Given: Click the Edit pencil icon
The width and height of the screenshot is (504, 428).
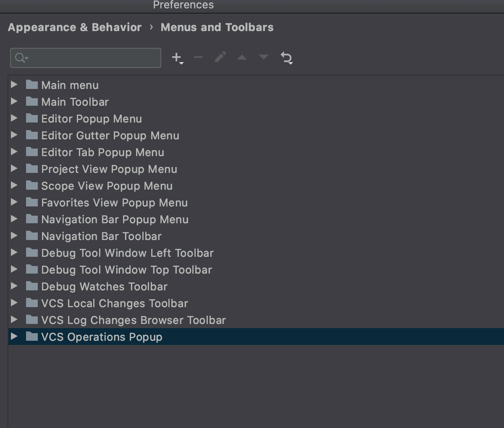Looking at the screenshot, I should 220,57.
